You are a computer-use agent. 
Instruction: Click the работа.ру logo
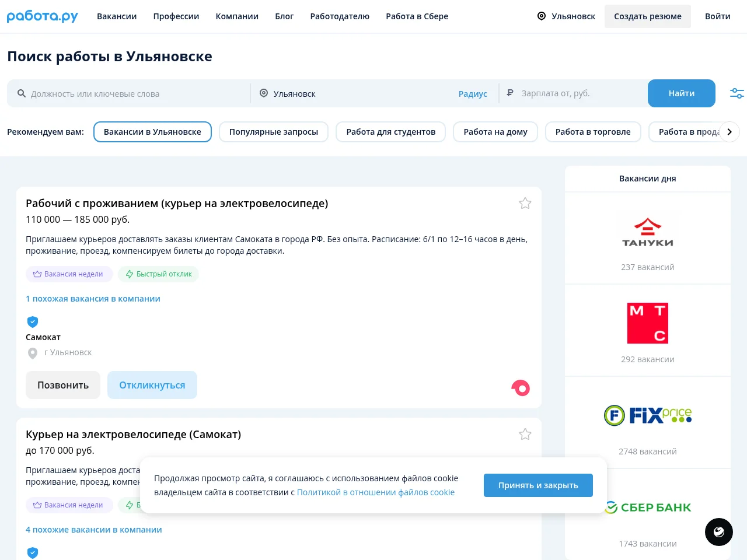43,16
